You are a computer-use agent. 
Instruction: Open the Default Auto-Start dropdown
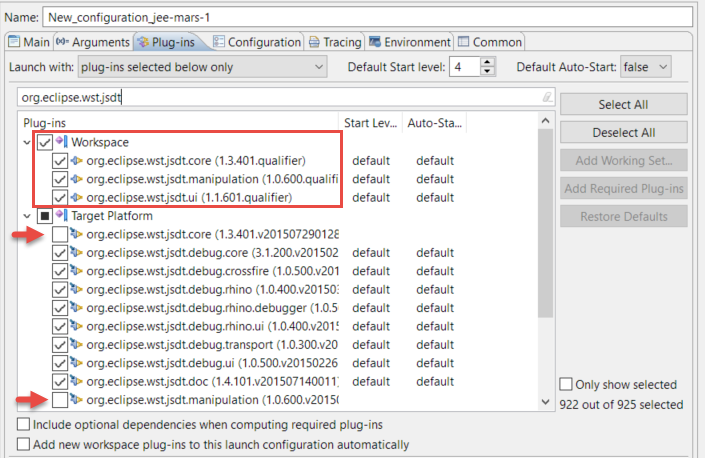coord(646,67)
